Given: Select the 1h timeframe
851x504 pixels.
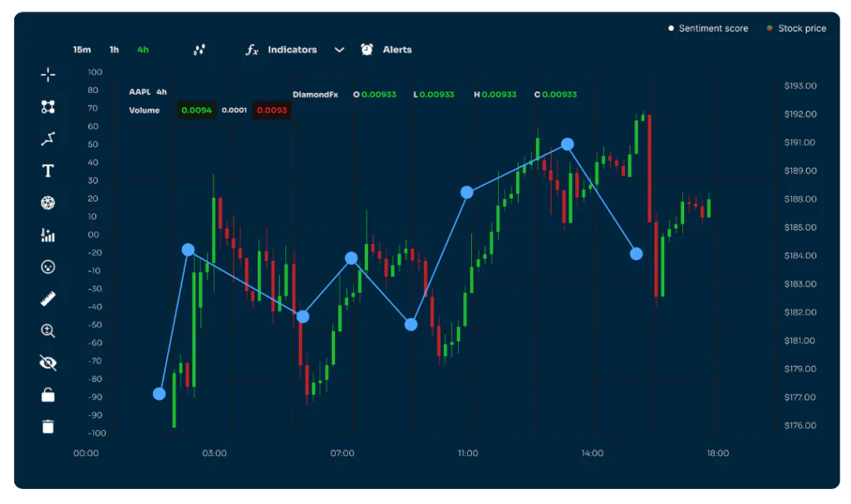Looking at the screenshot, I should tap(114, 49).
